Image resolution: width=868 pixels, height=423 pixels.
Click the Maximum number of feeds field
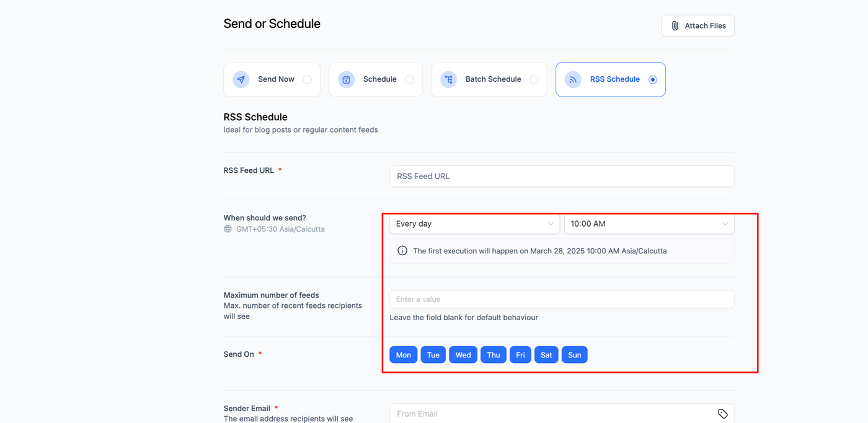click(x=561, y=299)
